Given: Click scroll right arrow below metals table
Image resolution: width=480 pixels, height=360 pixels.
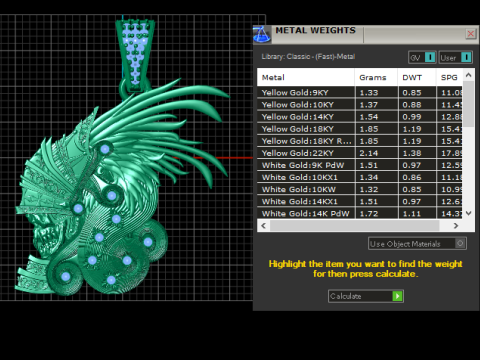Looking at the screenshot, I should click(x=456, y=226).
